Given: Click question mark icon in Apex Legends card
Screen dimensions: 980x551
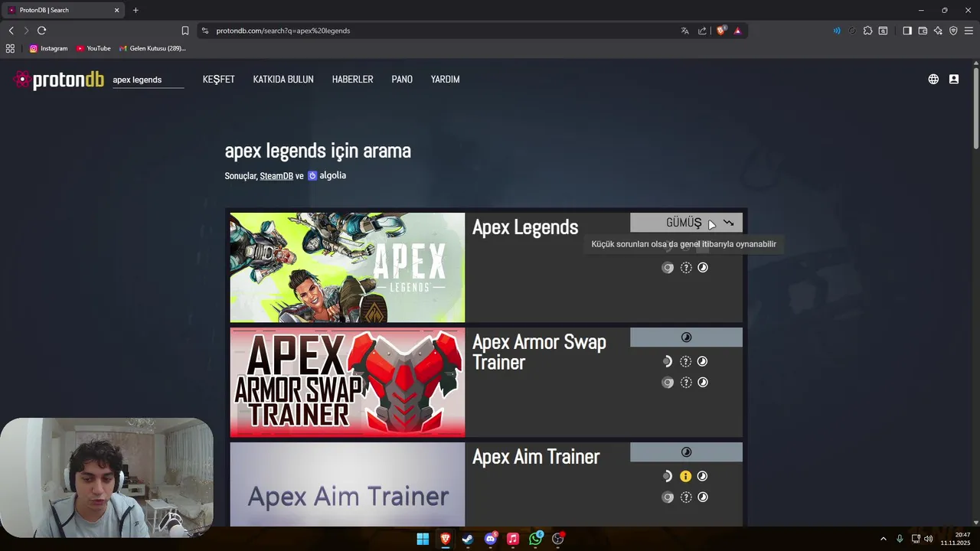Looking at the screenshot, I should point(686,268).
